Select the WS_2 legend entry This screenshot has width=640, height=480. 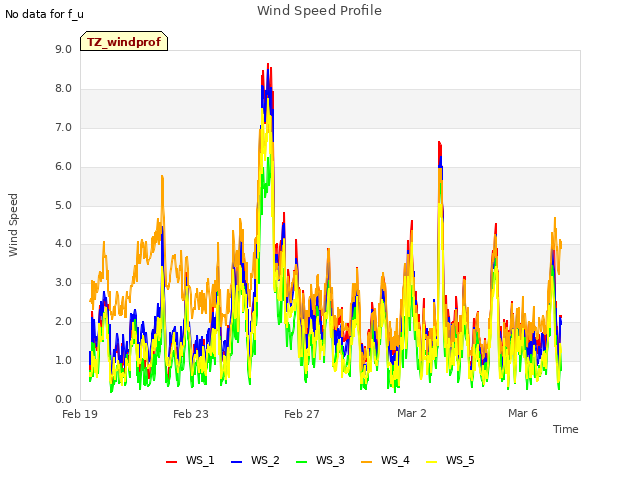(255, 460)
